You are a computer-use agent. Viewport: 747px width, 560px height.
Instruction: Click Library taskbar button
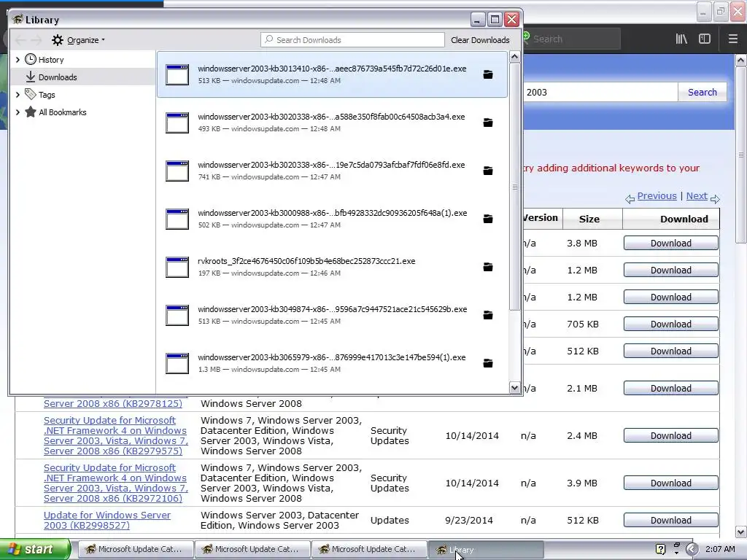click(486, 549)
